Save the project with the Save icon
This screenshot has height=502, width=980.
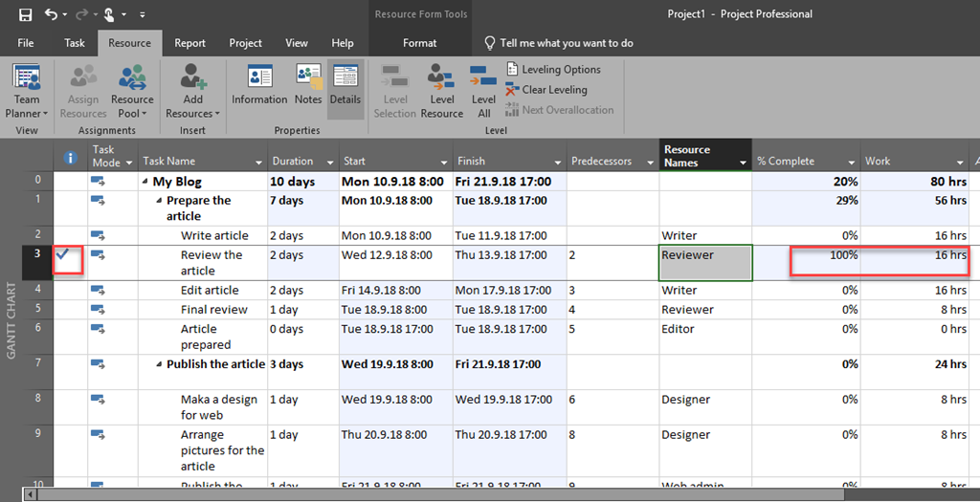pos(25,14)
